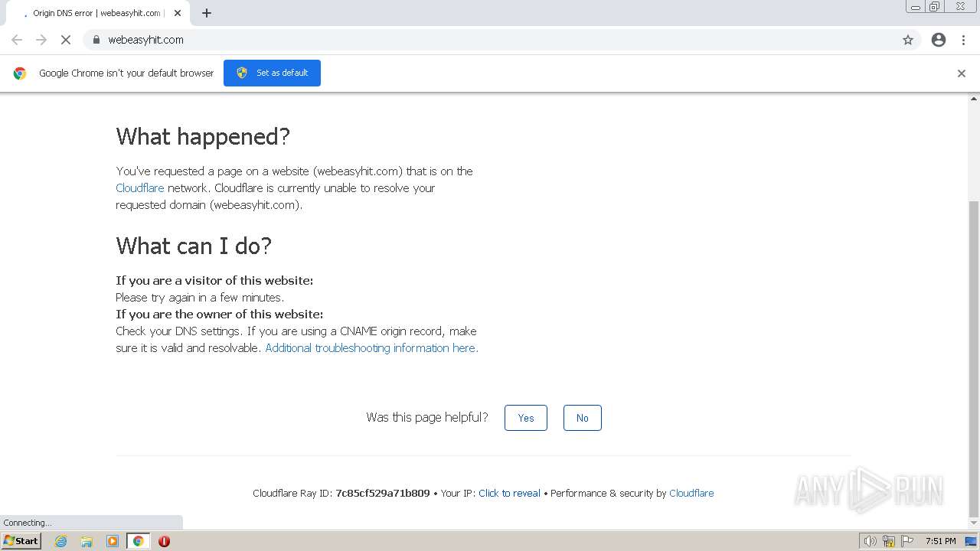Open Action Center flag icon
This screenshot has width=980, height=551.
[x=907, y=541]
